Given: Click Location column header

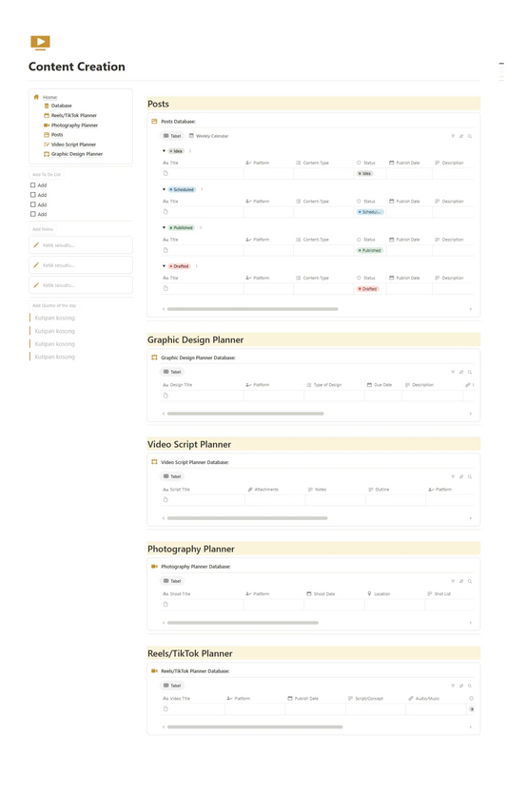Looking at the screenshot, I should pos(380,594).
